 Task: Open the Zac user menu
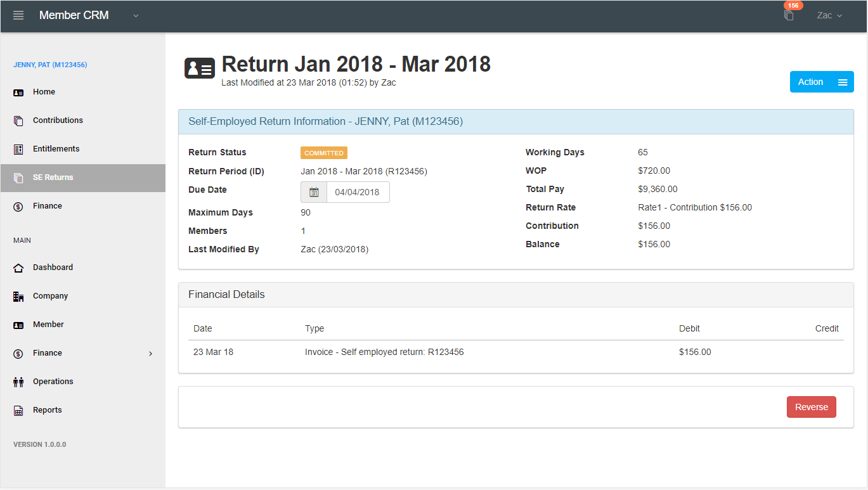tap(829, 15)
